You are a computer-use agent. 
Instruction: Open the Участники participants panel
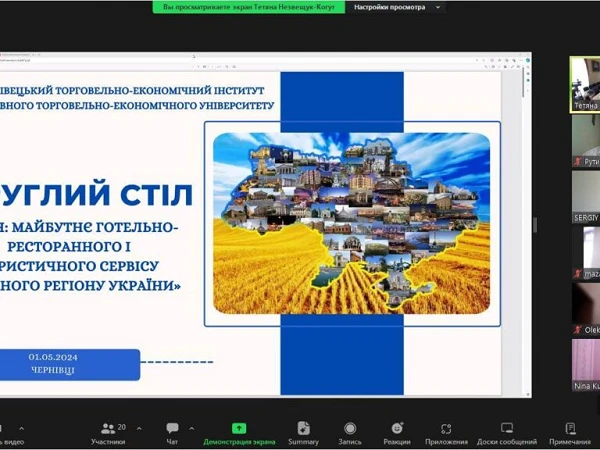107,433
